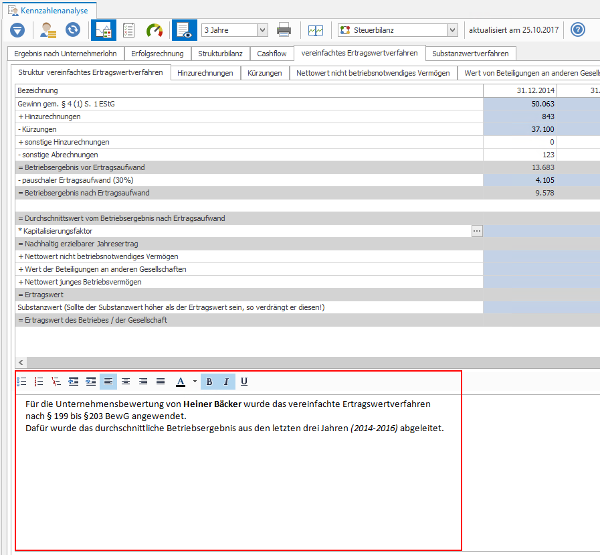Select 'Betriebsergebnis nach Ertragsaufwand' row
Screen dimensions: 600x555
point(249,193)
